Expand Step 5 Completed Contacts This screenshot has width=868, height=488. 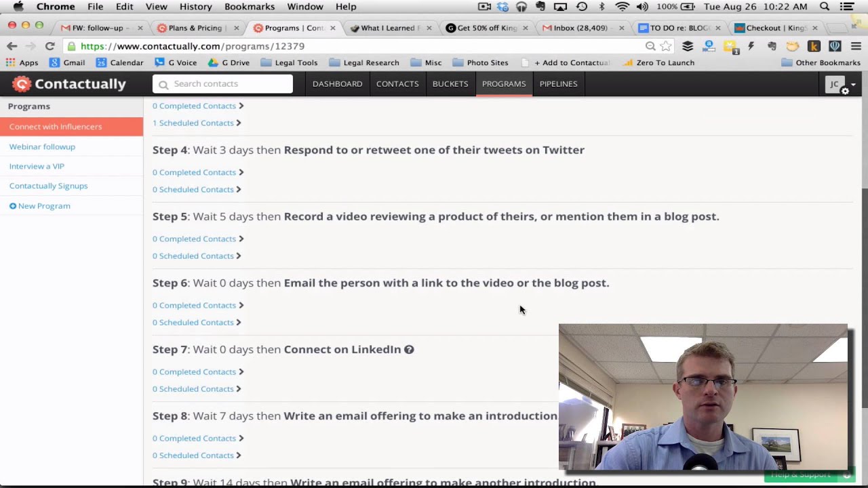[198, 239]
